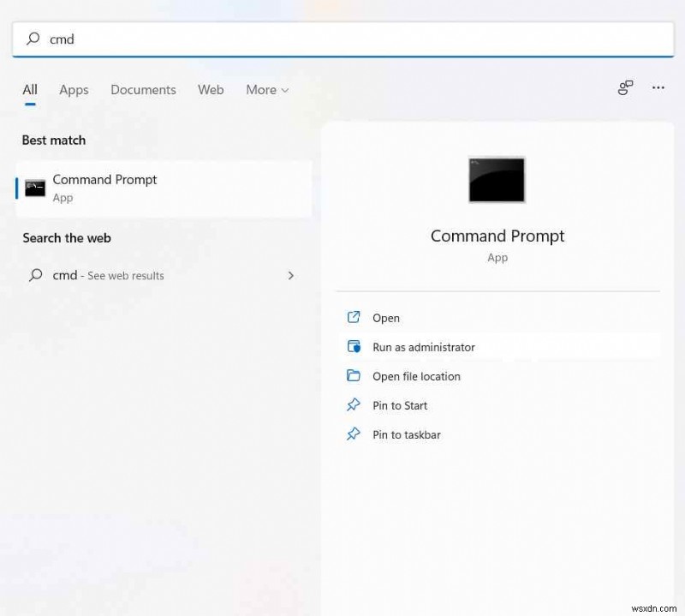Switch to the Documents tab

143,90
